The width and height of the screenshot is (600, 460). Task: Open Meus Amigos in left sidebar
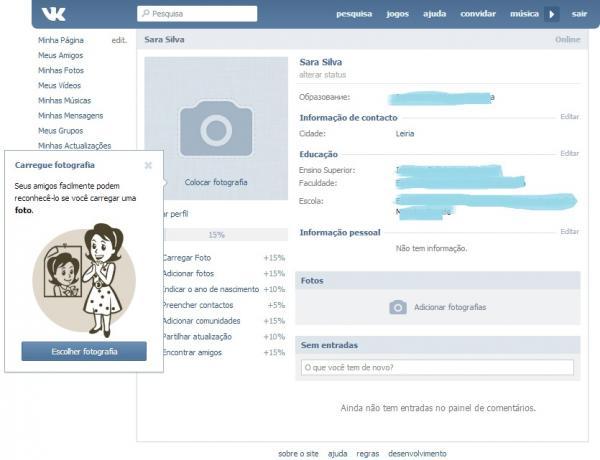(x=60, y=55)
